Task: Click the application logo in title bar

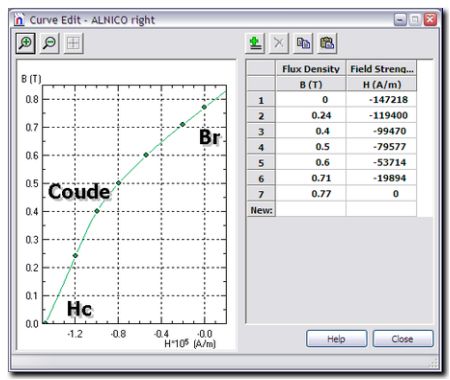Action: point(19,20)
